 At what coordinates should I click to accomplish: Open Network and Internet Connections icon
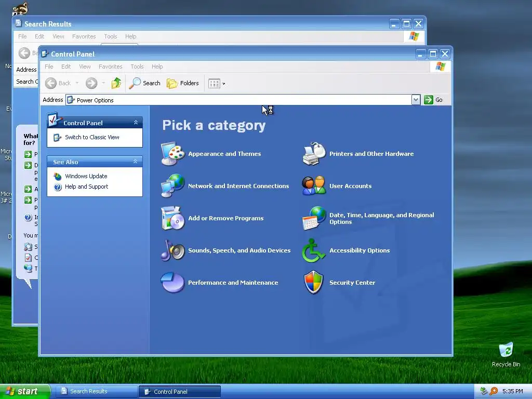pos(173,185)
